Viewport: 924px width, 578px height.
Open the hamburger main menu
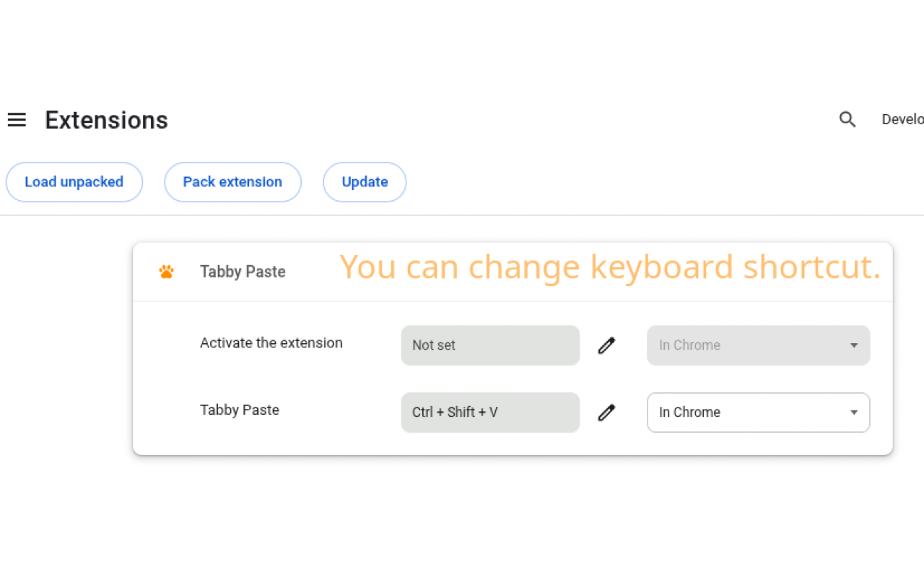(17, 120)
